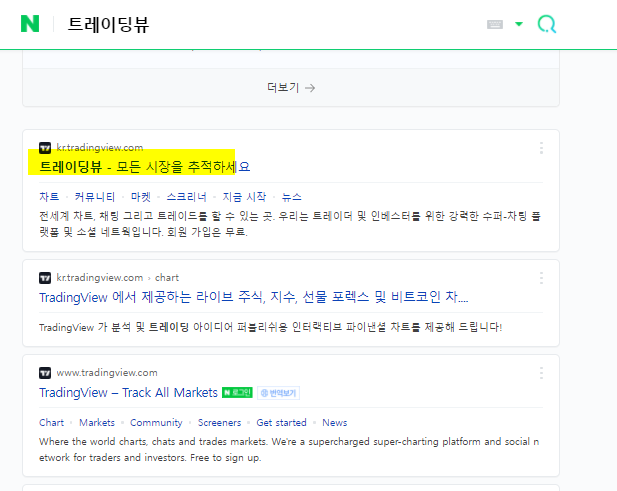Expand the search history dropdown arrow
Viewport: 617px width, 491px height.
(519, 24)
